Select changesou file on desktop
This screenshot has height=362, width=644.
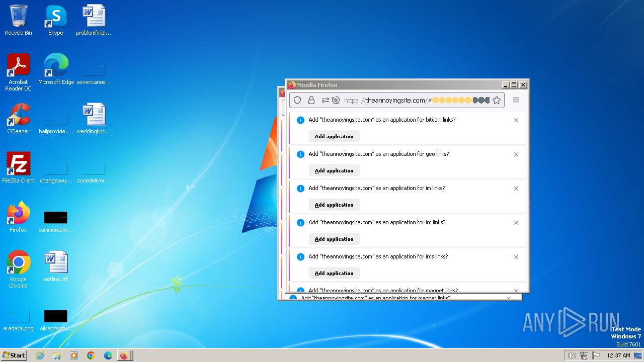(x=56, y=172)
